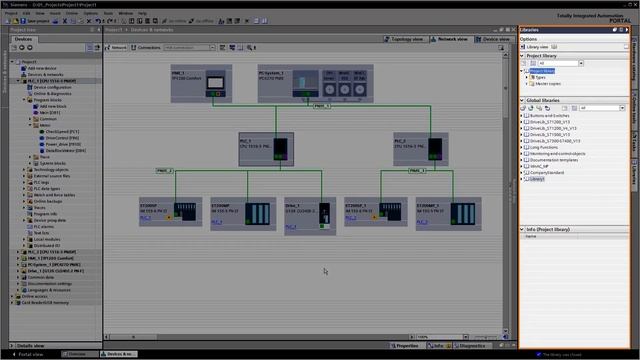Click Create new global library icon
The width and height of the screenshot is (640, 360).
point(523,108)
